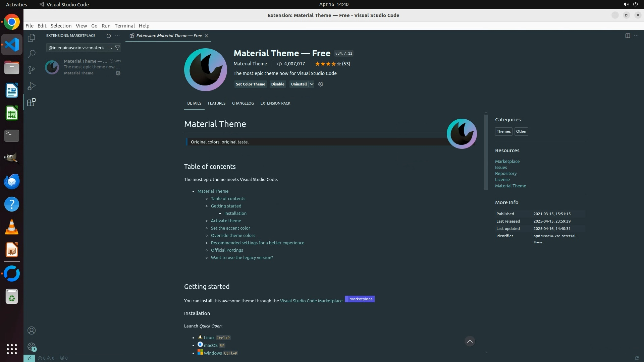Open the Source Control view
Screen dimensions: 644x362
click(x=32, y=70)
